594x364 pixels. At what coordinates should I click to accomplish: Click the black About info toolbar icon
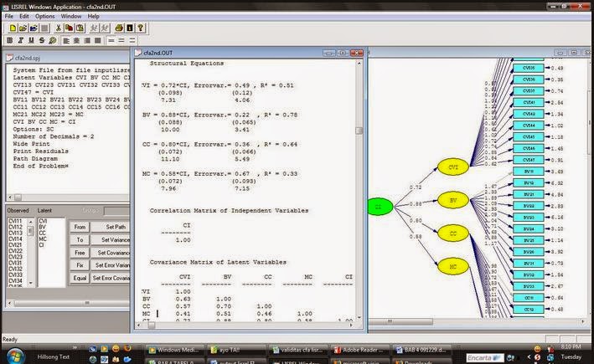tap(130, 28)
